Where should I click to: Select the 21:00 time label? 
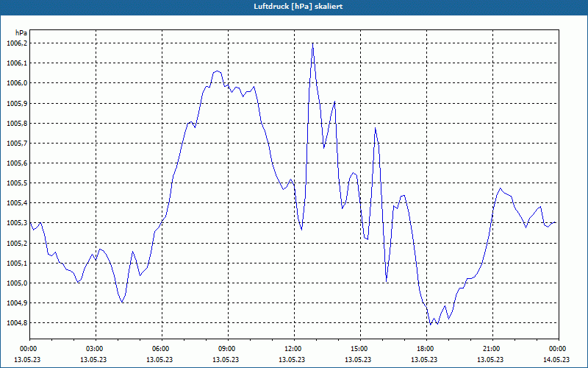(x=491, y=349)
